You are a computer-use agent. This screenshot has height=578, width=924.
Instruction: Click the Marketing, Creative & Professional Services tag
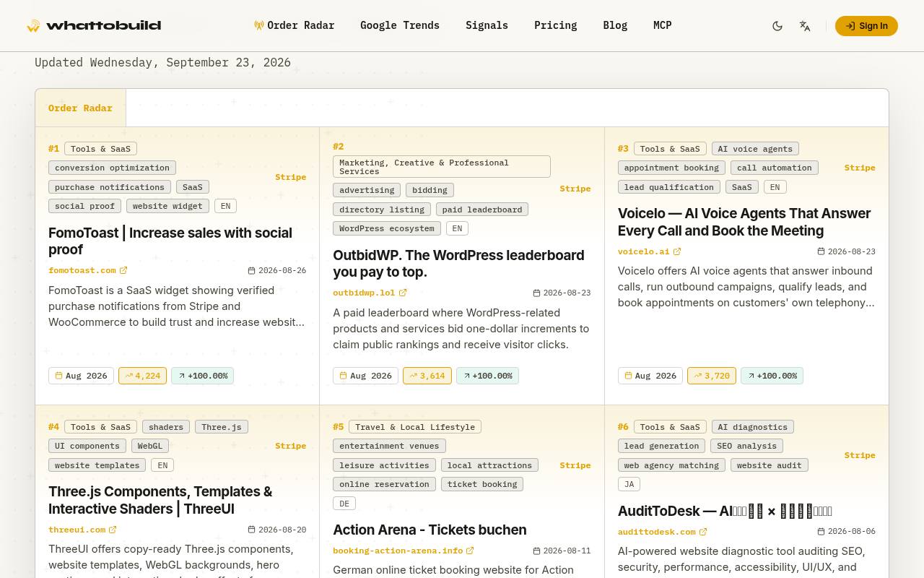(442, 167)
